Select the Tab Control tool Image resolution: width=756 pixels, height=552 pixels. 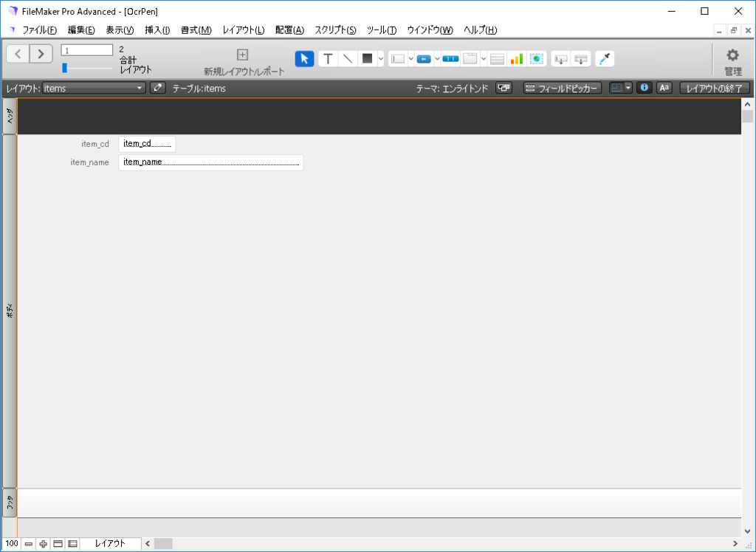470,59
